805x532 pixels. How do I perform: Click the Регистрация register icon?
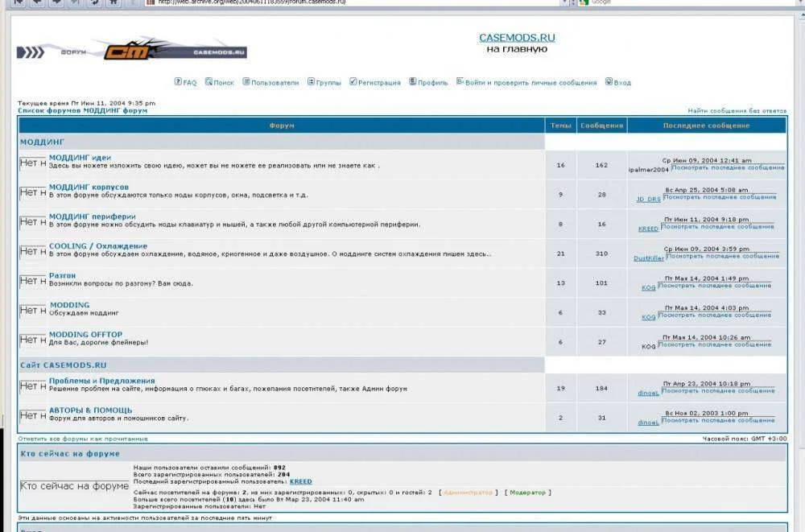click(353, 81)
